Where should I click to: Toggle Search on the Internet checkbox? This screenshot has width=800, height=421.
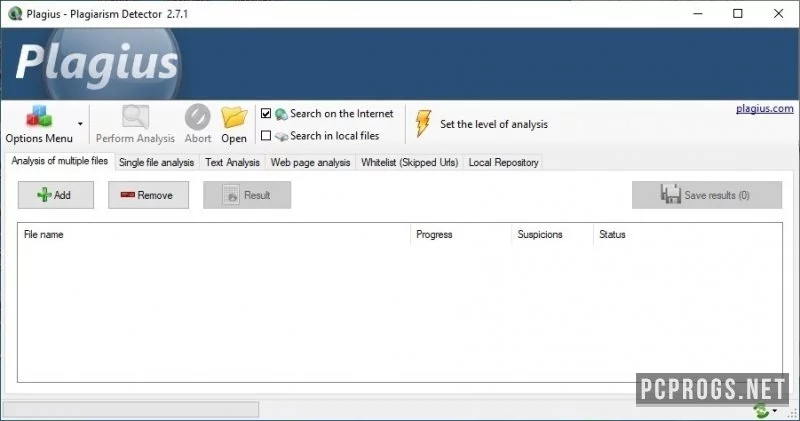coord(266,113)
